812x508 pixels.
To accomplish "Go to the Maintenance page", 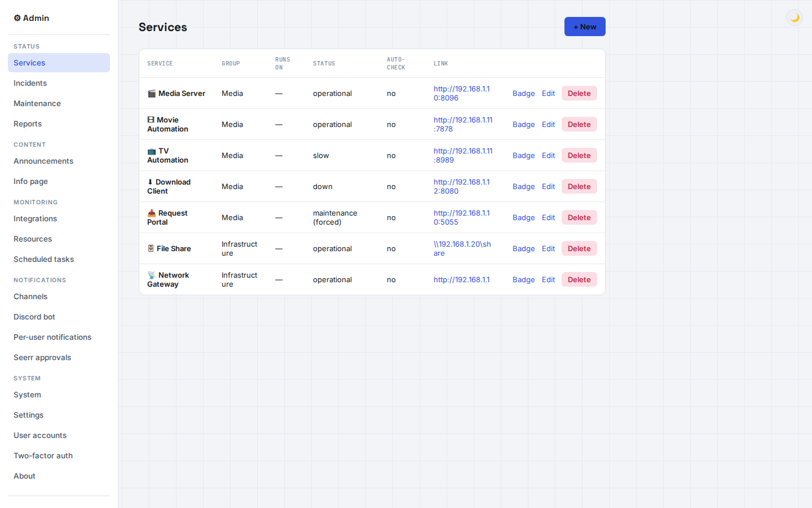I will click(59, 103).
